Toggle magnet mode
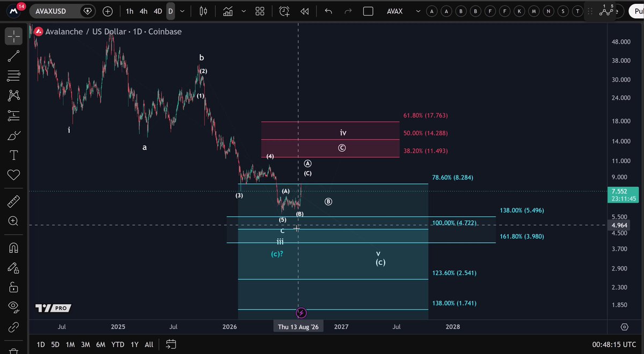Viewport: 644px width, 354px height. click(x=13, y=248)
